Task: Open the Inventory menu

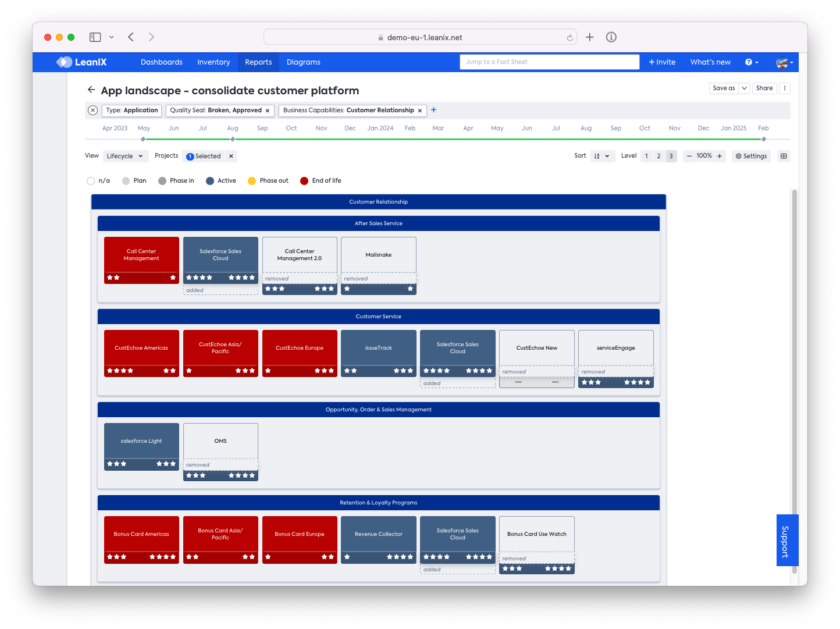Action: pyautogui.click(x=213, y=62)
